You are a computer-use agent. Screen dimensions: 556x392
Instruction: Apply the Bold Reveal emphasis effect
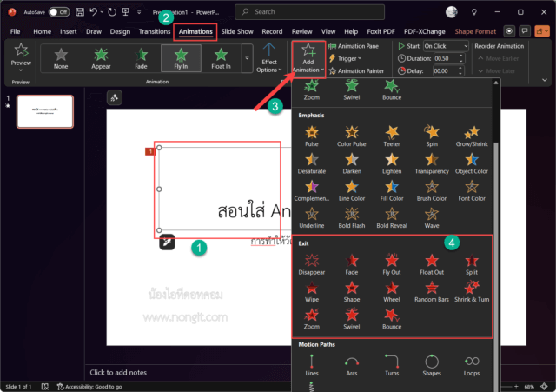click(392, 218)
